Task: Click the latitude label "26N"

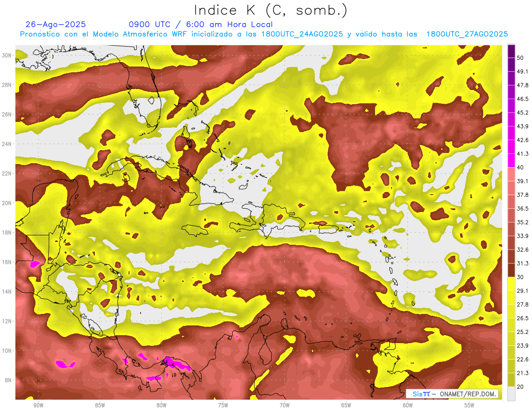Action: click(7, 114)
